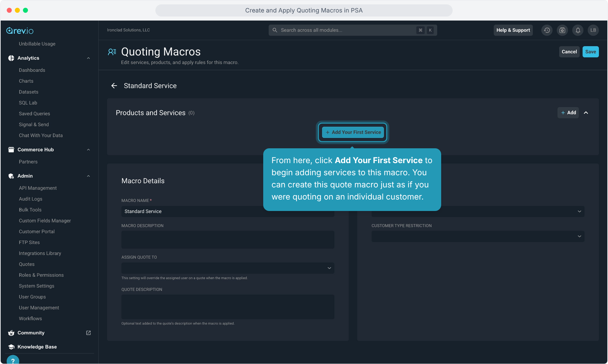
Task: Open the dropdown above Customer Type Restriction
Action: click(x=478, y=211)
